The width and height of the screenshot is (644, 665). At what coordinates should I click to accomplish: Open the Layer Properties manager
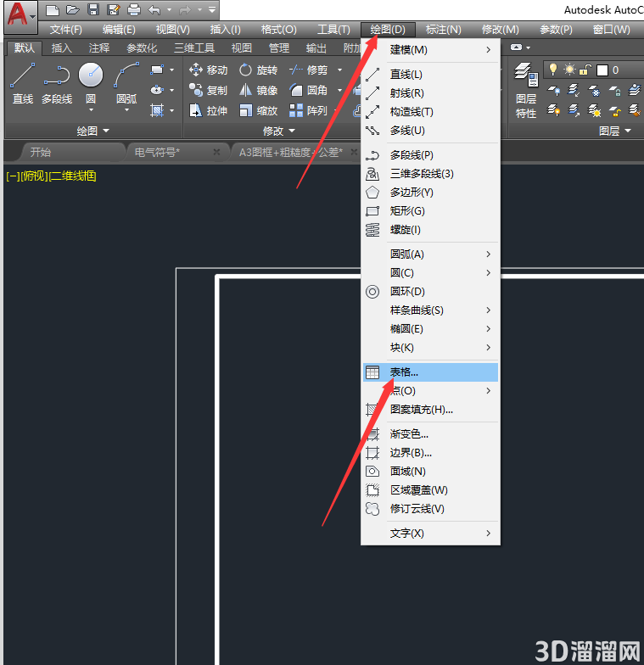[x=526, y=90]
